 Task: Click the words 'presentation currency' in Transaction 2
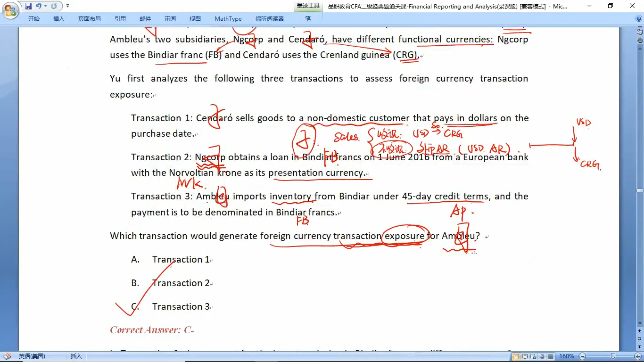pos(316,173)
